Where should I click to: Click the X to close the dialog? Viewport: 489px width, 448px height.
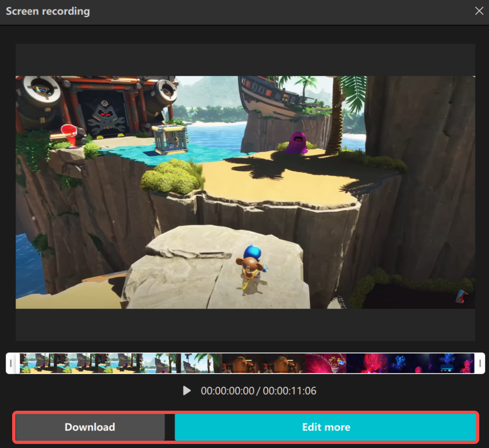click(479, 11)
